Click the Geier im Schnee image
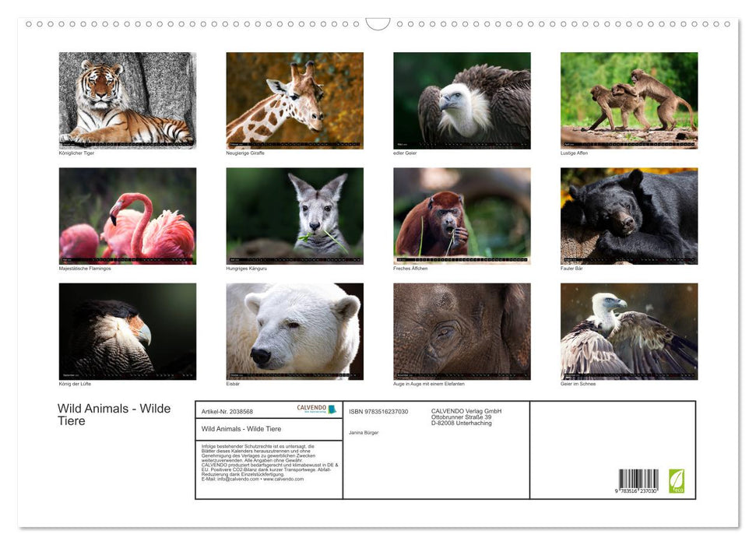Viewport: 756px width, 545px height. coord(629,330)
